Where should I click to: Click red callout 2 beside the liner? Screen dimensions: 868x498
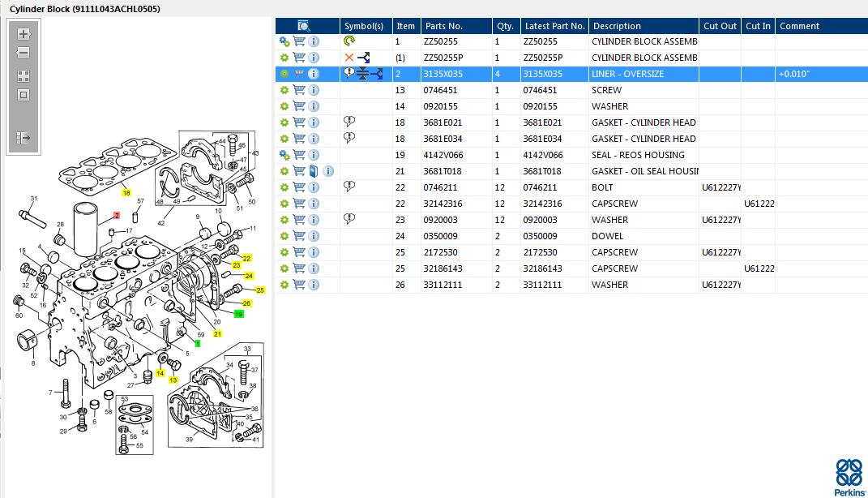point(117,216)
